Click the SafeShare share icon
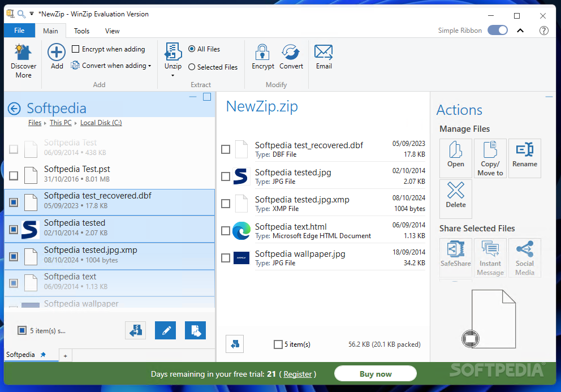This screenshot has height=392, width=561. [x=455, y=257]
